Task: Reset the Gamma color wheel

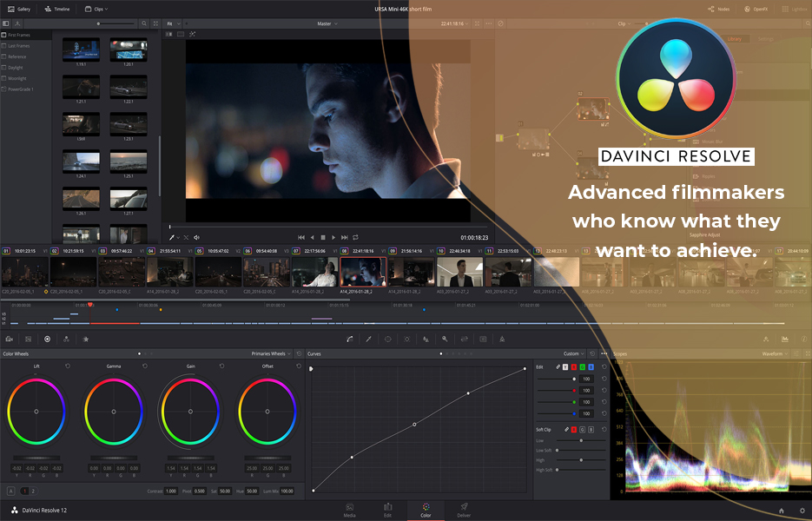Action: [x=145, y=366]
